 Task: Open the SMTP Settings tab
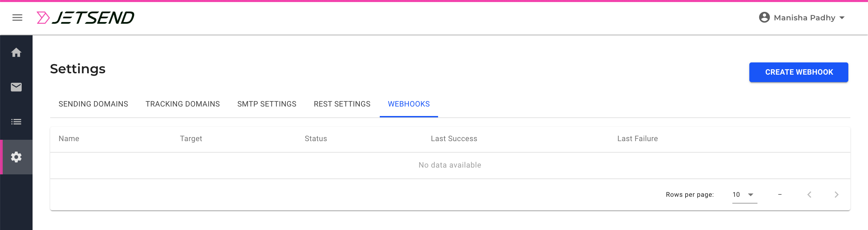click(x=267, y=104)
